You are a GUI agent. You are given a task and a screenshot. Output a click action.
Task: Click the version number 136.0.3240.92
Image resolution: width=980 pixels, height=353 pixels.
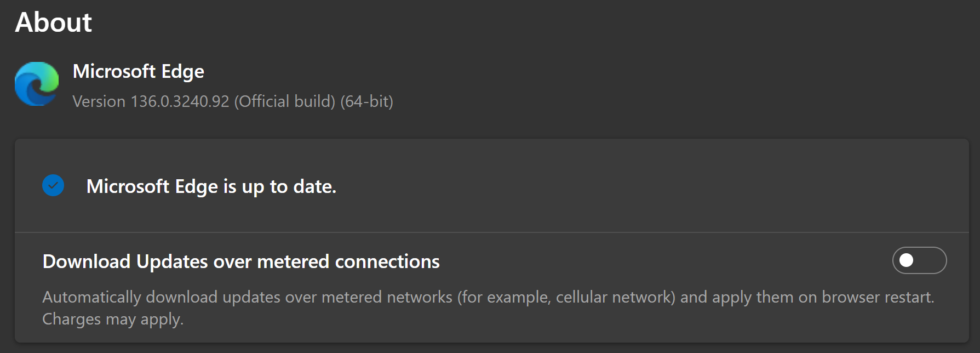coord(180,101)
